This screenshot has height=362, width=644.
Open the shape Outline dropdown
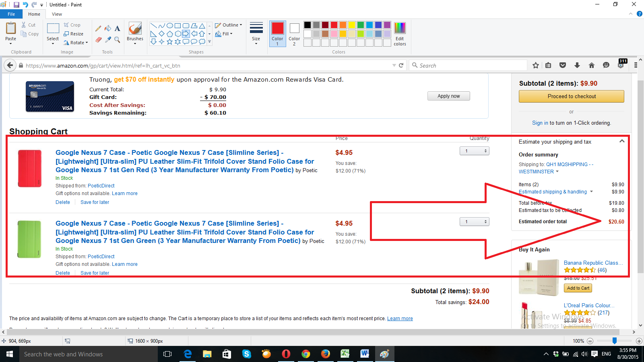[228, 25]
